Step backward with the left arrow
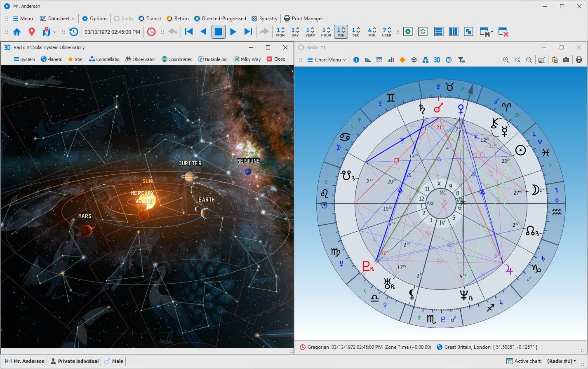Image resolution: width=588 pixels, height=369 pixels. coord(203,32)
